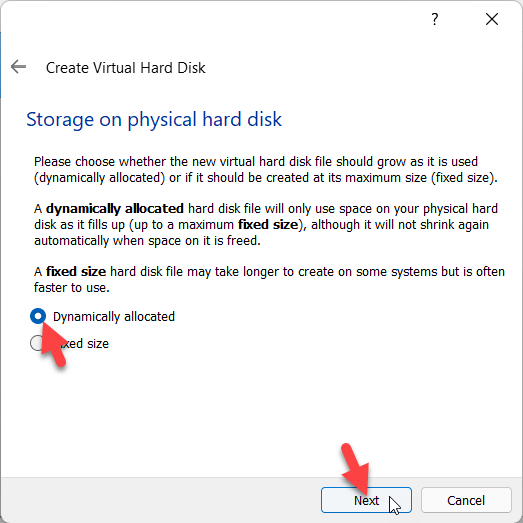Click the 'Dynamically allocated' option label
This screenshot has width=523, height=523.
click(x=114, y=317)
